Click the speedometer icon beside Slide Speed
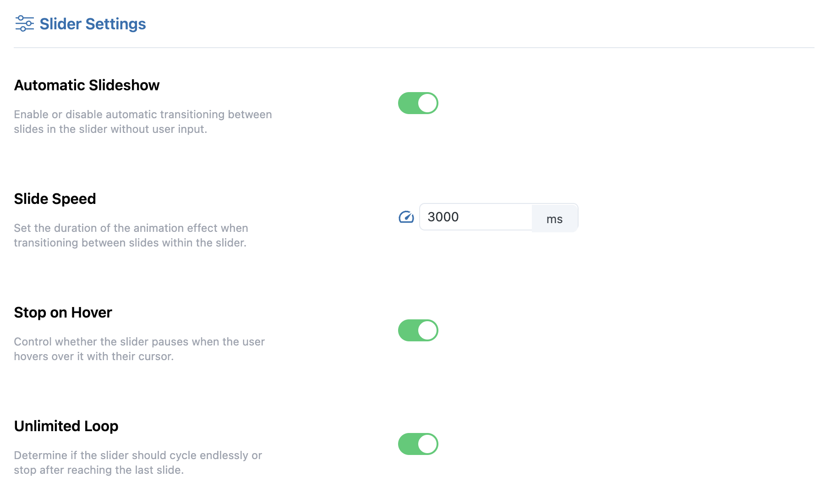The width and height of the screenshot is (820, 504). coord(406,217)
